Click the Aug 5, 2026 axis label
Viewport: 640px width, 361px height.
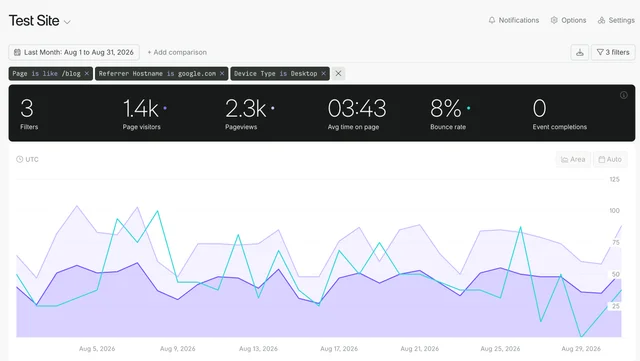(x=97, y=349)
